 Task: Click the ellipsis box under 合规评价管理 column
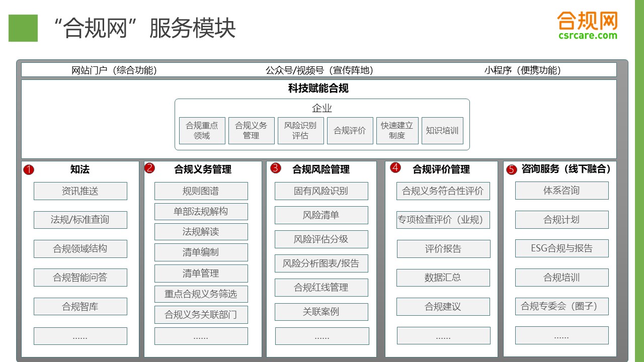coord(444,336)
